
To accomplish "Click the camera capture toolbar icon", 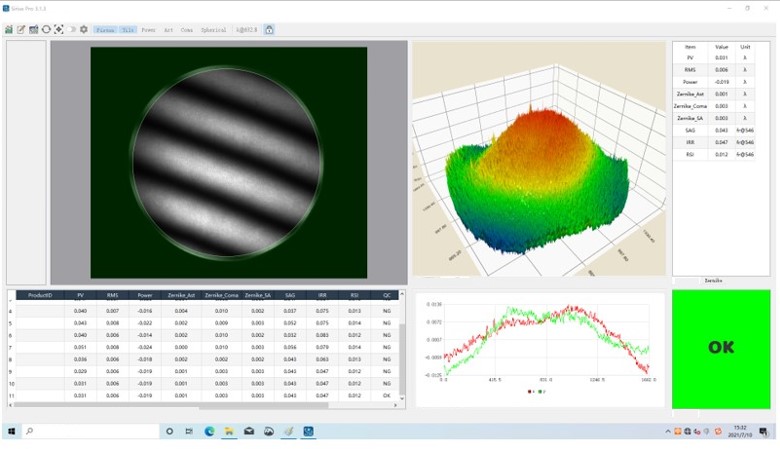I will (33, 30).
